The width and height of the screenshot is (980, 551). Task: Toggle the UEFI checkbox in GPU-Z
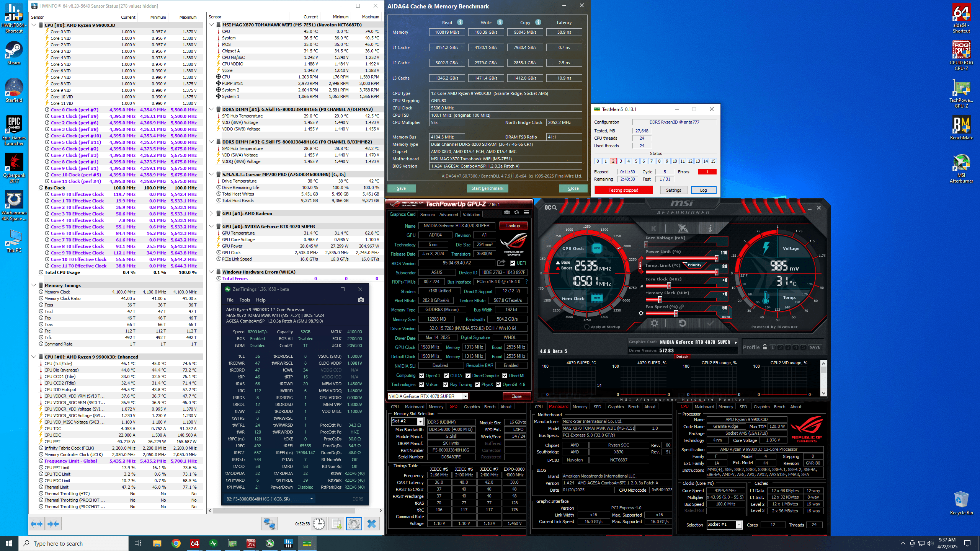point(513,263)
